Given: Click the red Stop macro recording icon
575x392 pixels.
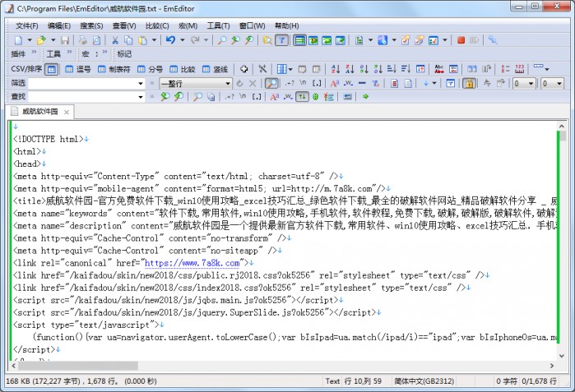Looking at the screenshot, I should [x=461, y=40].
